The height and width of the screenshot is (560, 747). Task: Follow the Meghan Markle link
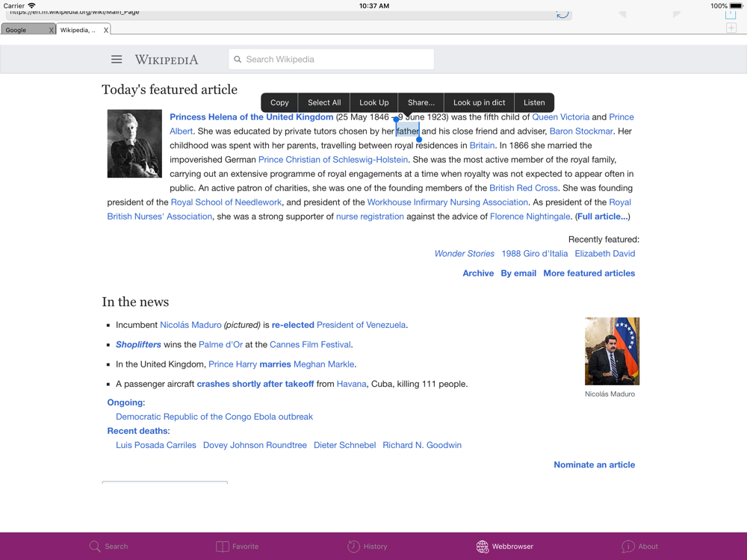click(324, 365)
